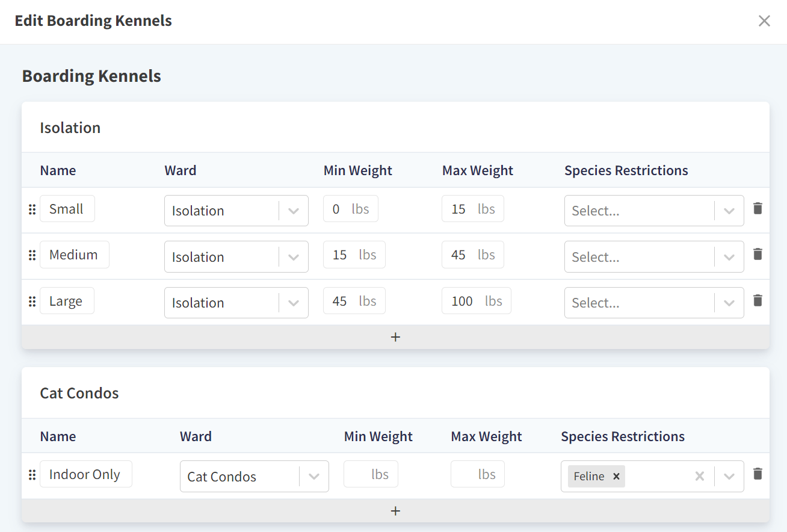Remove the Feline species tag
The image size is (787, 532).
(x=616, y=477)
